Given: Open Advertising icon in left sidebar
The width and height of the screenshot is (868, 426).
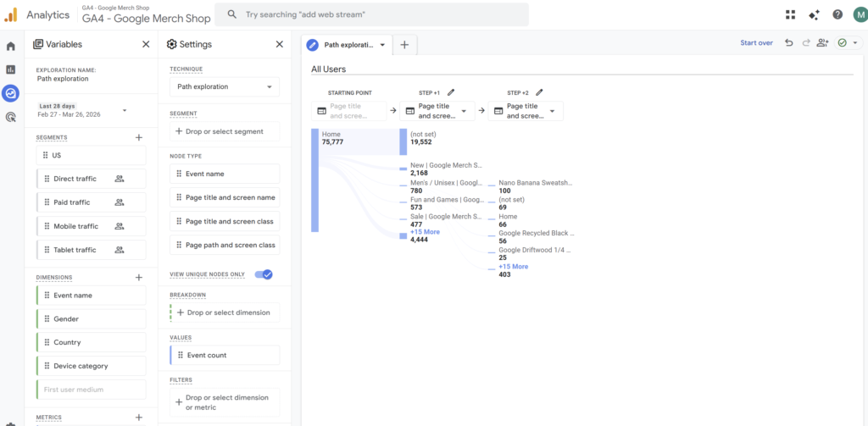Looking at the screenshot, I should 11,118.
